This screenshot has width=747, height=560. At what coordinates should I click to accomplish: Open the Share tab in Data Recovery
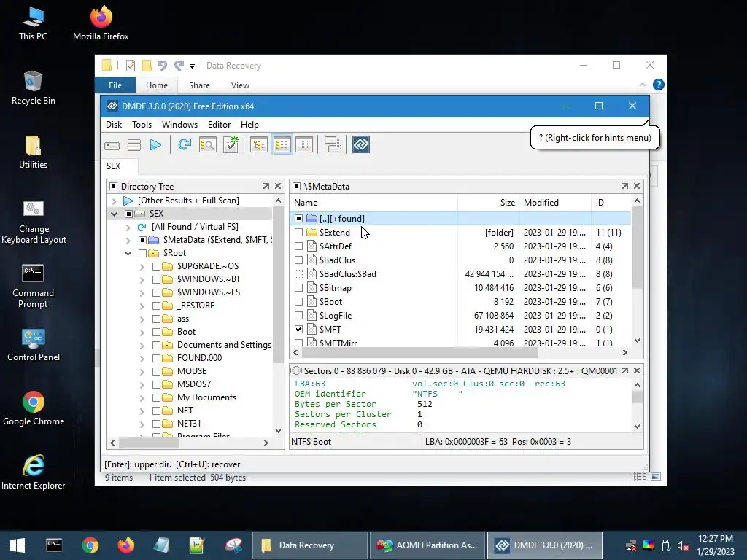point(199,85)
